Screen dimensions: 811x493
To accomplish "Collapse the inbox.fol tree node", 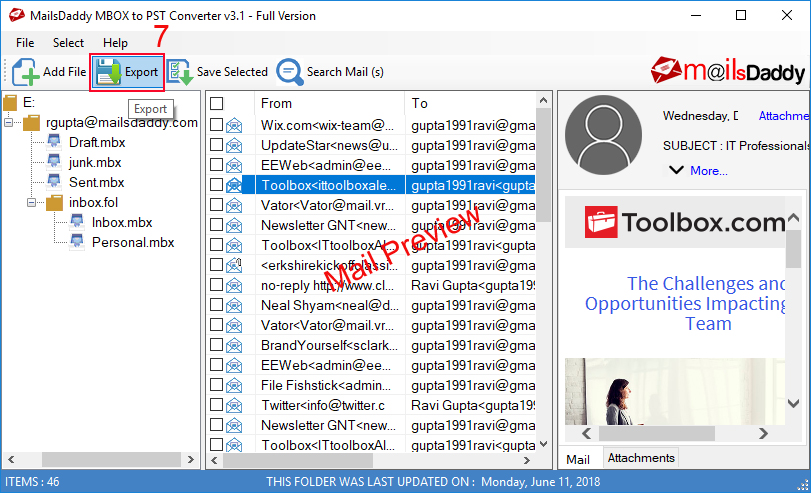I will 32,202.
